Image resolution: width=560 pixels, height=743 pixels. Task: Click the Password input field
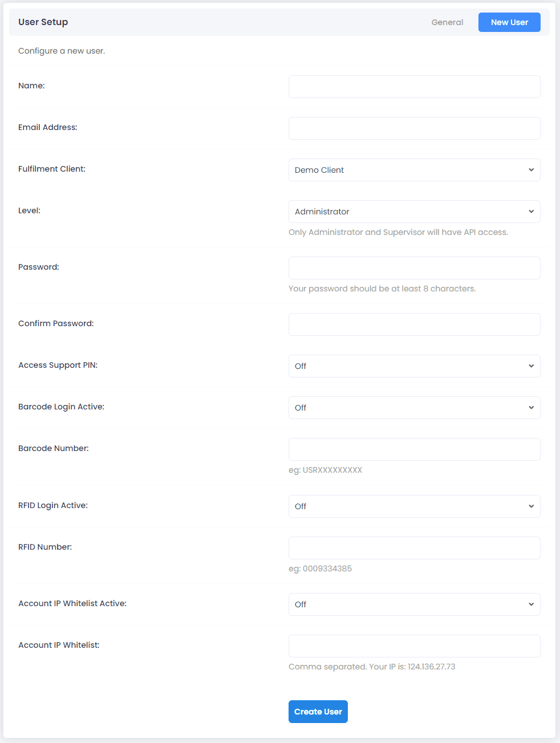tap(415, 268)
